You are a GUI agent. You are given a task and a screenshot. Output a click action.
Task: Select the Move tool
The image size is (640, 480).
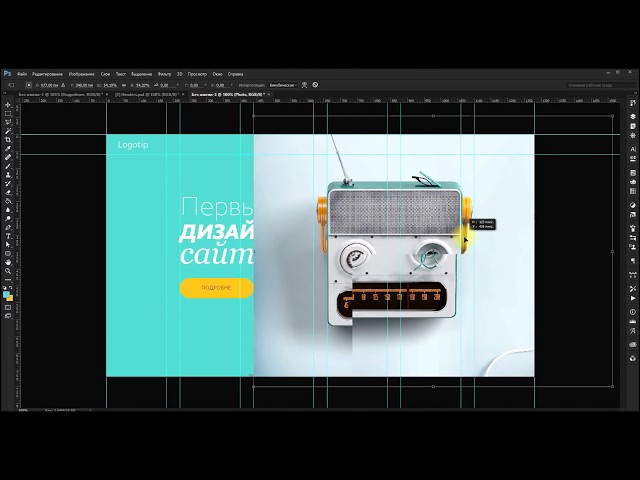pyautogui.click(x=8, y=105)
